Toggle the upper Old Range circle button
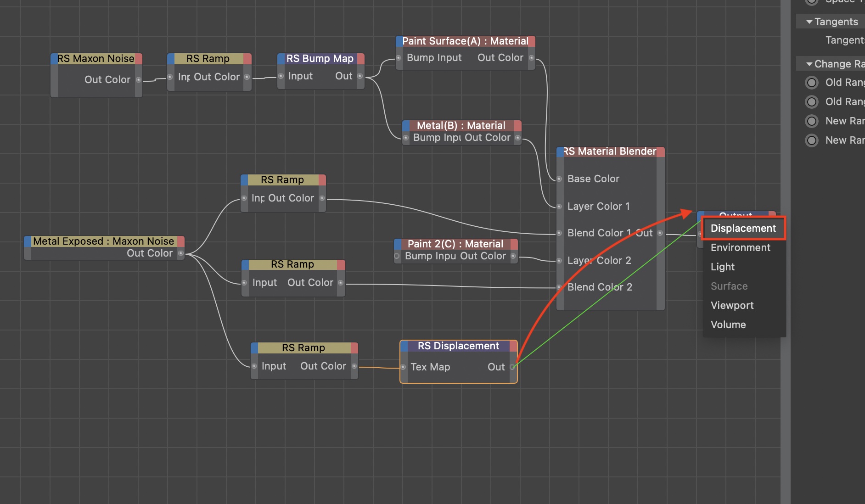 [812, 83]
